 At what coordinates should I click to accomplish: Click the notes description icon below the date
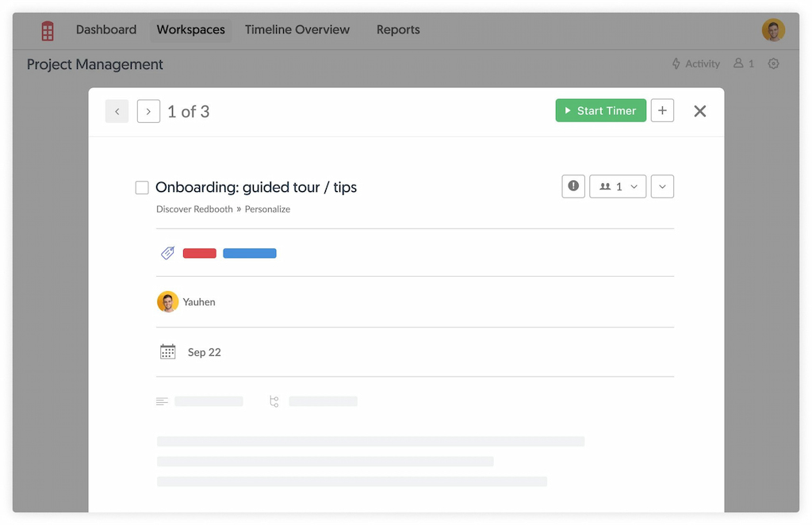(x=162, y=400)
